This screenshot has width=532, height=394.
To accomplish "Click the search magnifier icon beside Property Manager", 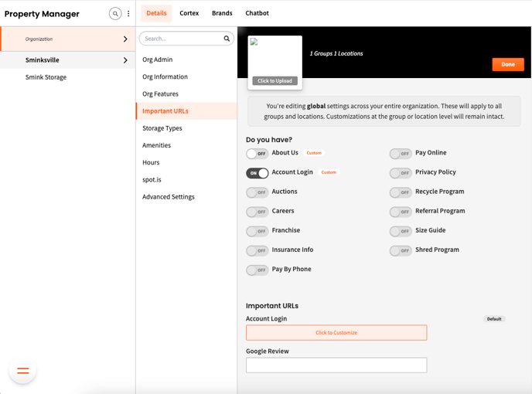I will coord(115,13).
